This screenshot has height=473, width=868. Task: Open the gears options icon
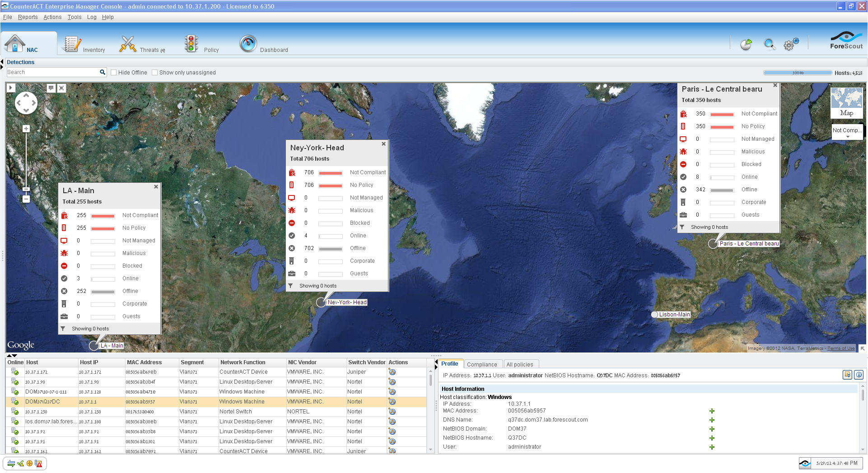pyautogui.click(x=790, y=44)
